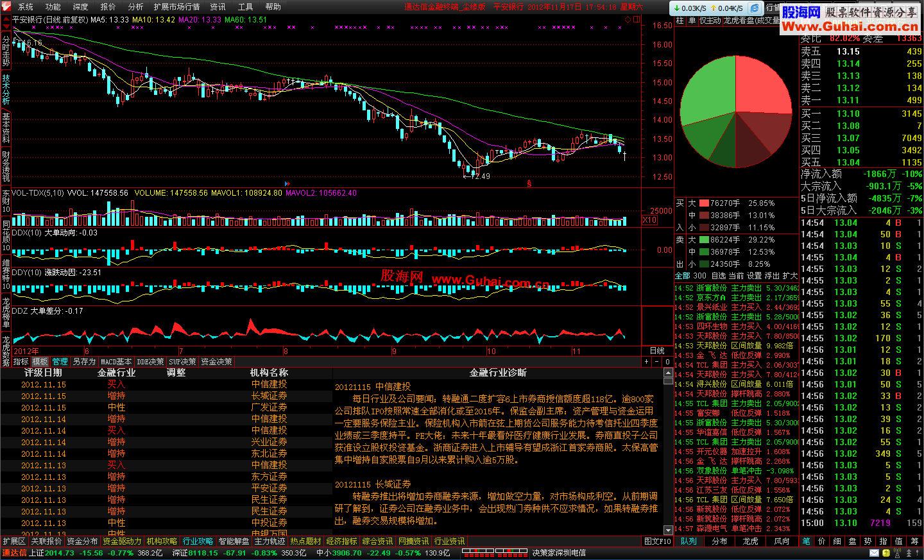Viewport: 924px width, 560px height.
Task: Click 长城证券 in the 机构名称 column
Action: 269,396
